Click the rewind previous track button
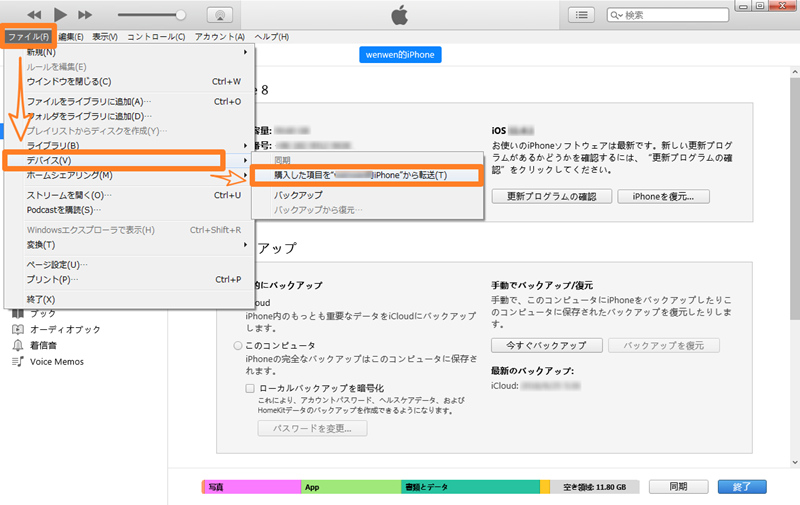The height and width of the screenshot is (505, 800). (34, 15)
